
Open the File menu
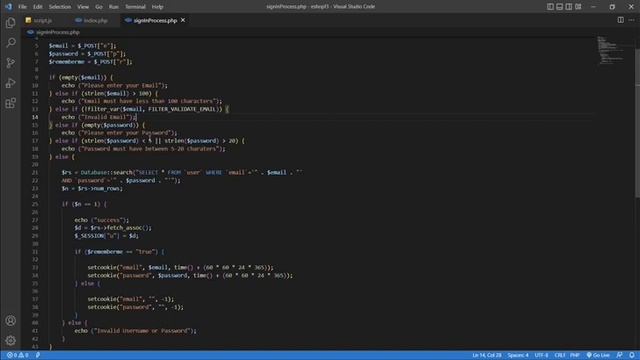(22, 7)
